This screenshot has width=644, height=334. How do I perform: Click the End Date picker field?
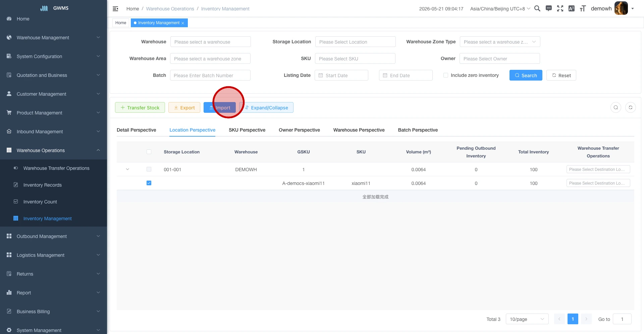point(406,75)
